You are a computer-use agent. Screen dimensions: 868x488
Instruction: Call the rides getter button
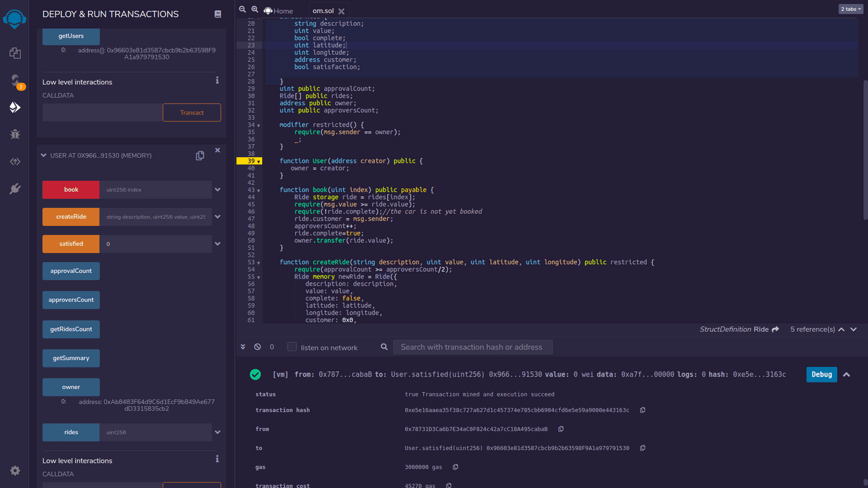point(71,432)
